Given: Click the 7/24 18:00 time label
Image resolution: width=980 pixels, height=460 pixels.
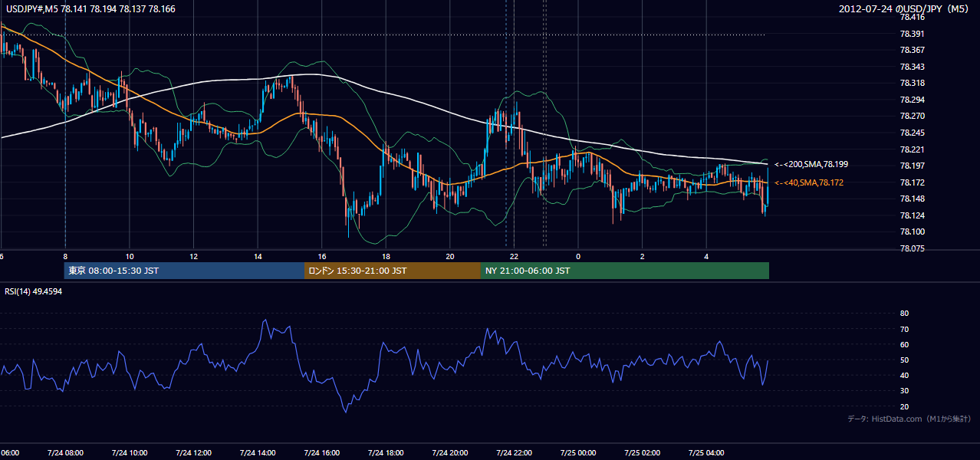Looking at the screenshot, I should [x=386, y=452].
